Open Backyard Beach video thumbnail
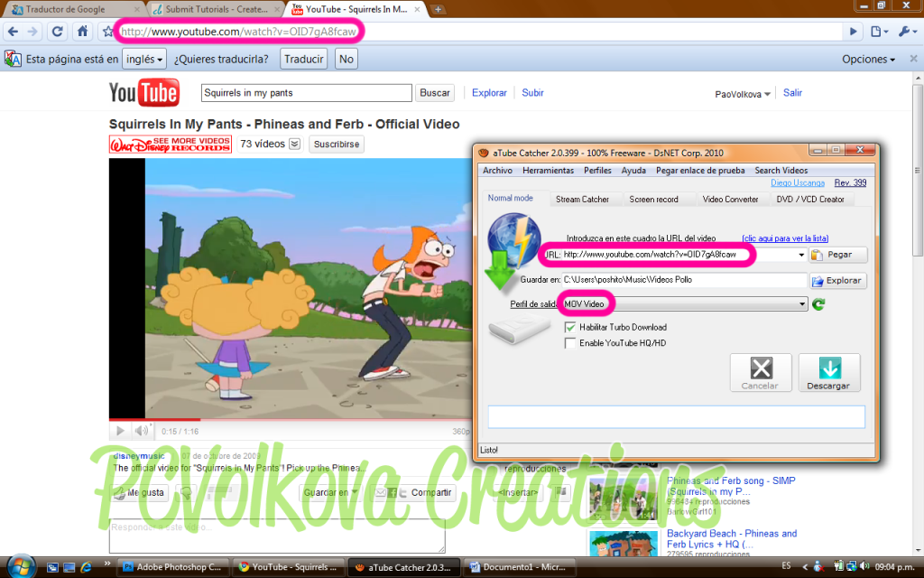The image size is (924, 578). point(623,545)
